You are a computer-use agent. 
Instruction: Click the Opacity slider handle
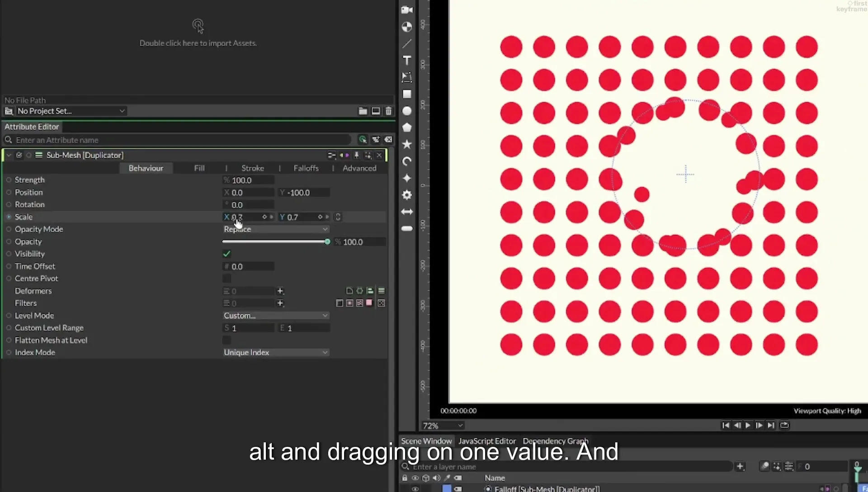coord(327,242)
